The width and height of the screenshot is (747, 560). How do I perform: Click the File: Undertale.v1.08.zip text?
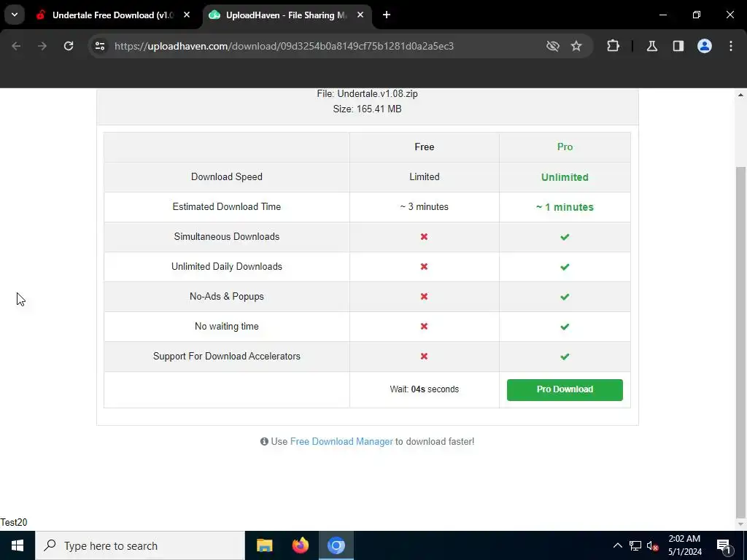click(x=368, y=94)
